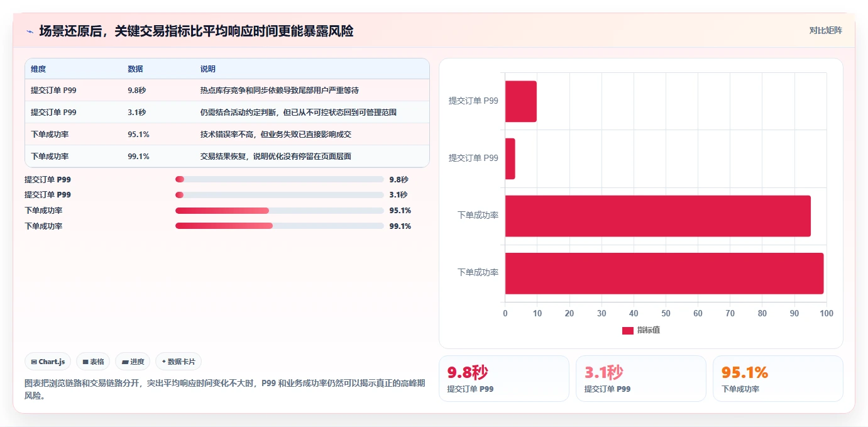Open the 3.1秒 data card
Viewport: 868px width, 427px height.
click(640, 379)
